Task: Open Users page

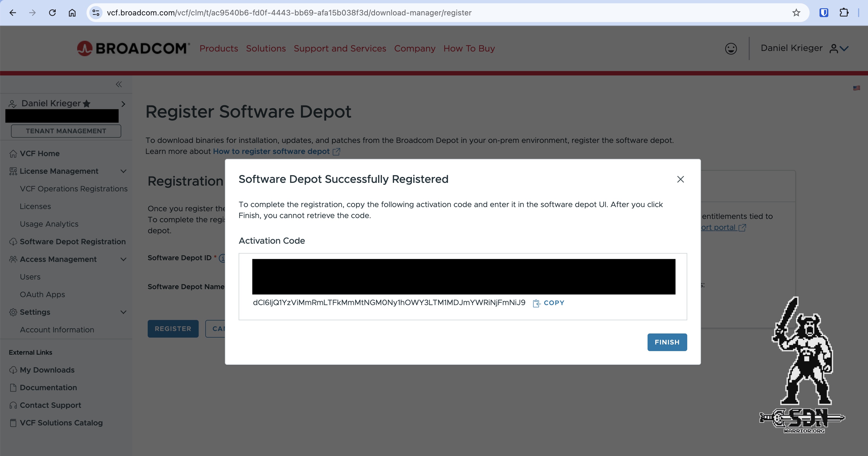Action: (x=30, y=277)
